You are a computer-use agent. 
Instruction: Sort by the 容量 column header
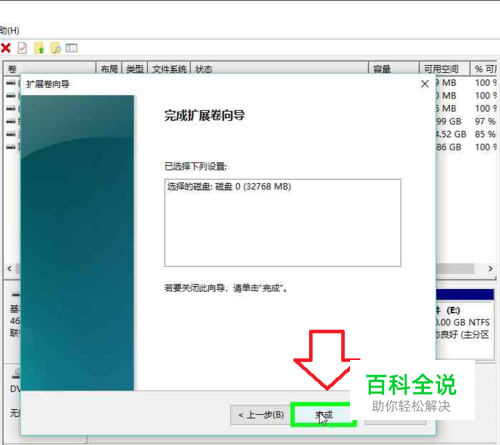[x=394, y=69]
